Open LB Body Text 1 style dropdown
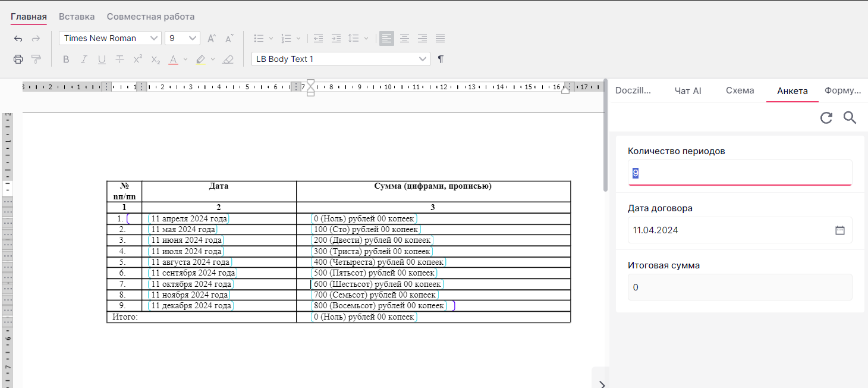This screenshot has width=868, height=388. tap(341, 59)
